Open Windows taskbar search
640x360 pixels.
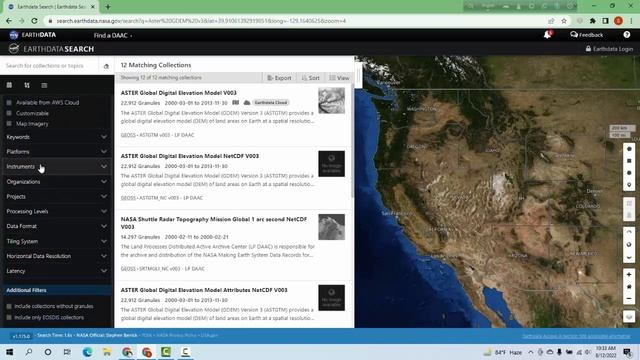pos(29,352)
